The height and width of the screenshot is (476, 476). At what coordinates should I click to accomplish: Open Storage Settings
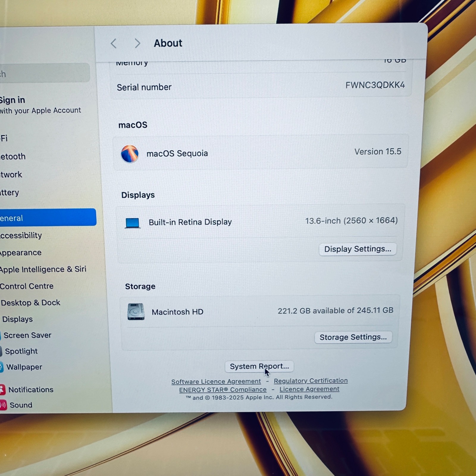coord(353,337)
